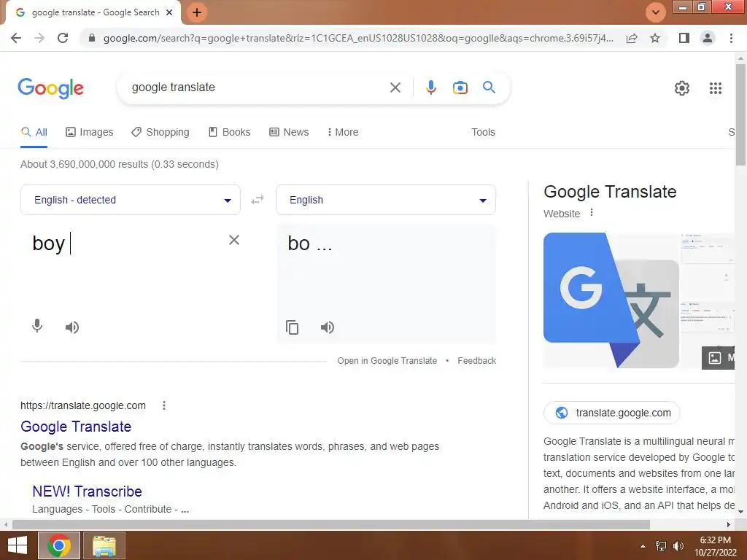Click the horizontal page scrollbar
The width and height of the screenshot is (747, 560).
[x=331, y=524]
